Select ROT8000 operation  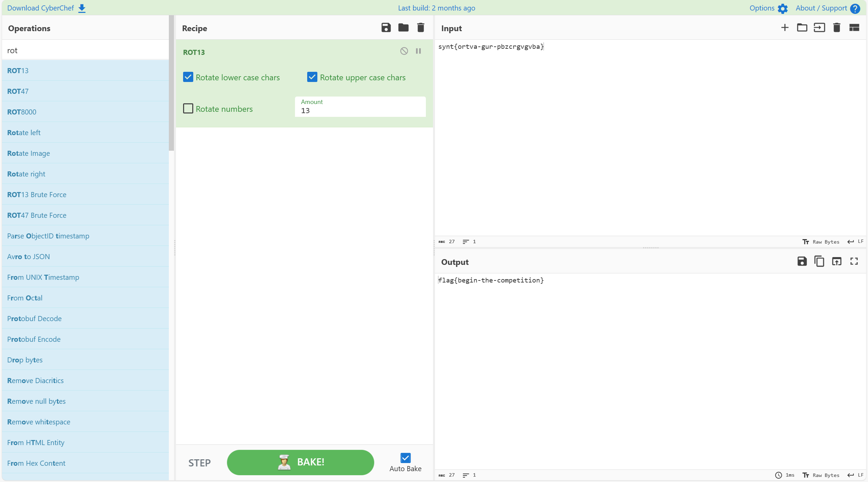coord(85,112)
